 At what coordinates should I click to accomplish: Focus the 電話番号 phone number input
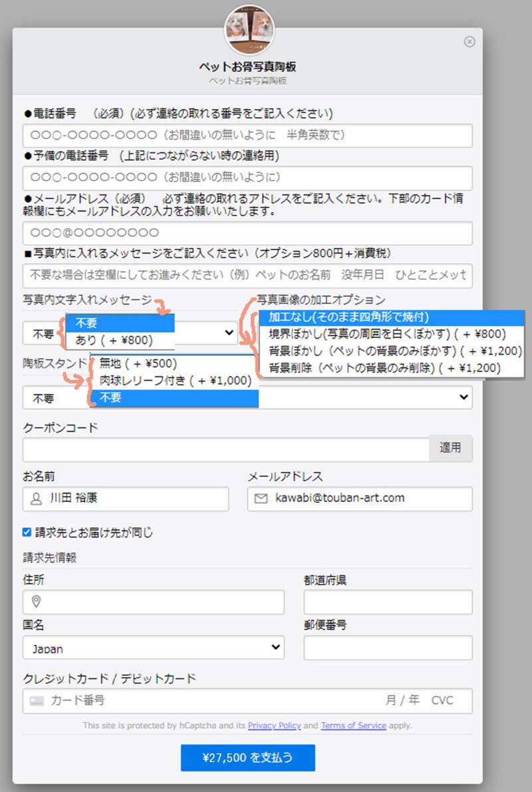click(247, 136)
